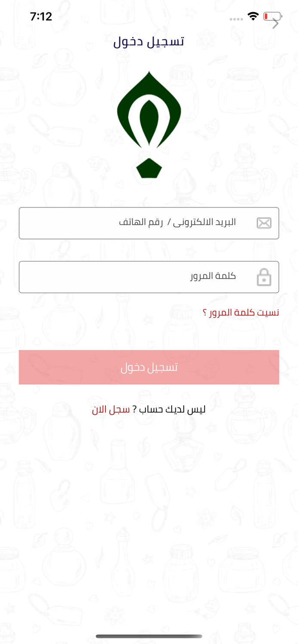The height and width of the screenshot is (644, 298).
Task: Click the cellular signal dots in status bar
Action: click(235, 18)
